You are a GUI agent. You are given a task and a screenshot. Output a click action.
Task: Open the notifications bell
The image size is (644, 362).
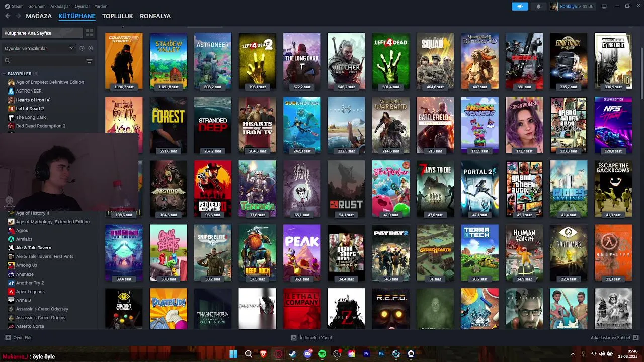point(538,6)
